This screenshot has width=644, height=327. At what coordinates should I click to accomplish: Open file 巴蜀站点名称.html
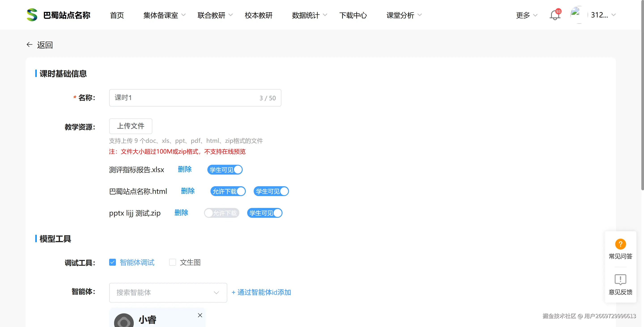(x=138, y=191)
